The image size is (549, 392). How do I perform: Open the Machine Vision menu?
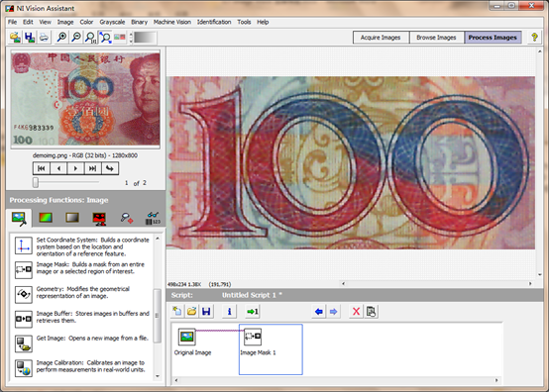(x=172, y=22)
